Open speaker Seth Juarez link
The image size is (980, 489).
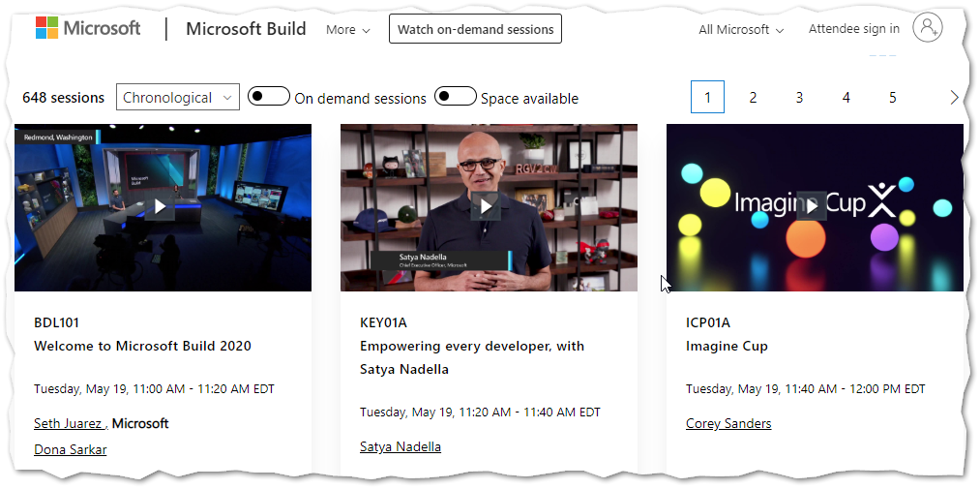[70, 423]
